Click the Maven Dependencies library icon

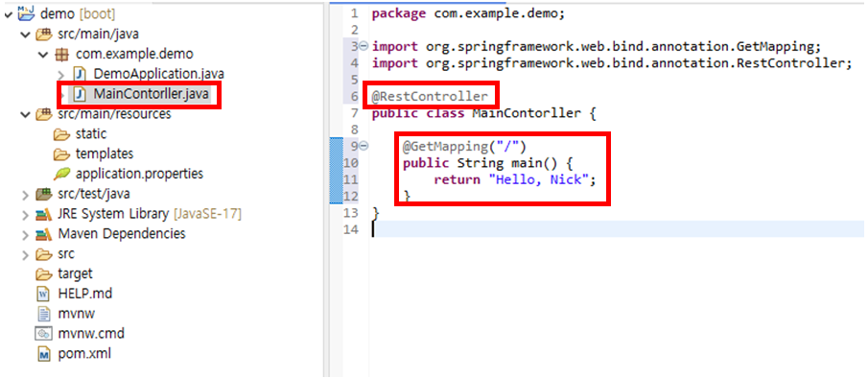43,234
